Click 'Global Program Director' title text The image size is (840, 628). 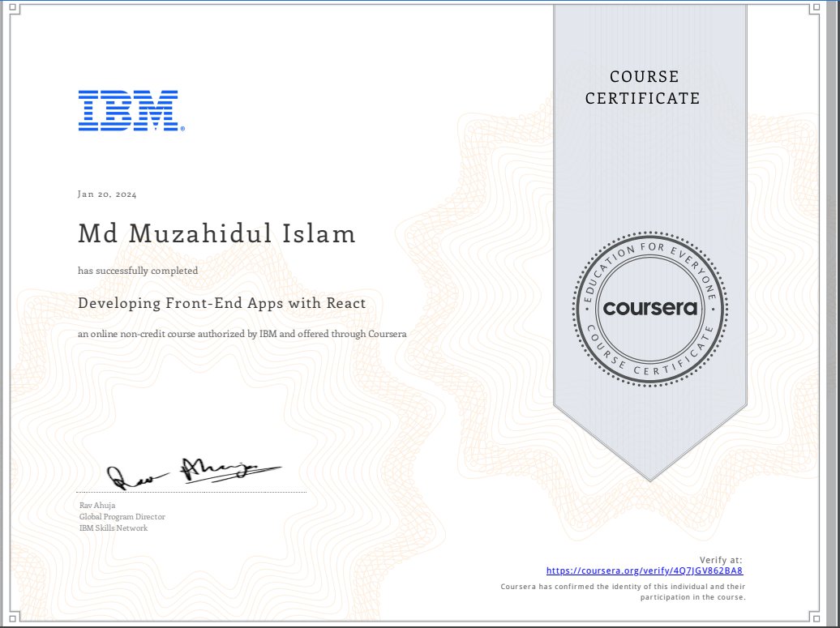tap(122, 517)
